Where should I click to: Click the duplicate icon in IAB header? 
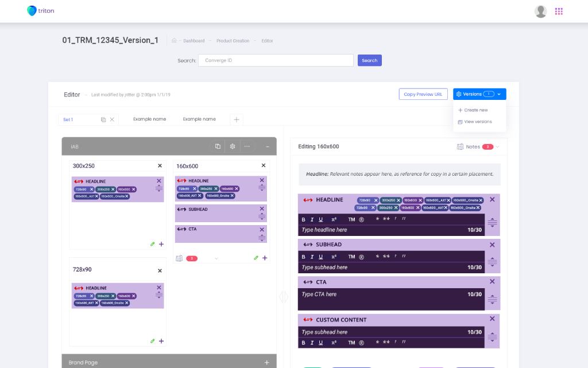218,146
